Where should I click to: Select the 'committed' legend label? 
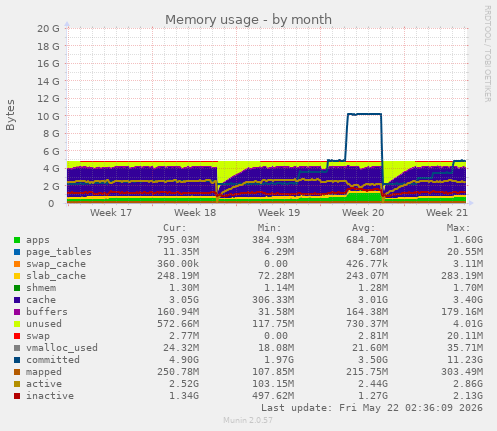(x=53, y=360)
